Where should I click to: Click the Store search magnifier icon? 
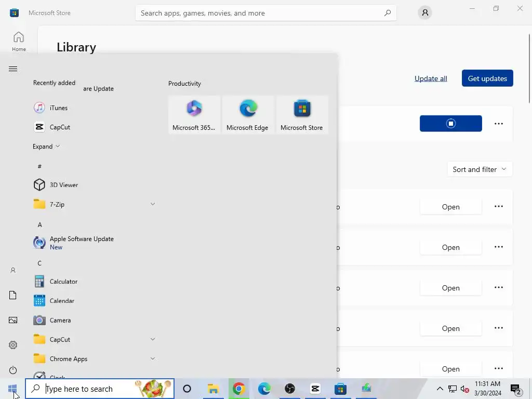388,13
